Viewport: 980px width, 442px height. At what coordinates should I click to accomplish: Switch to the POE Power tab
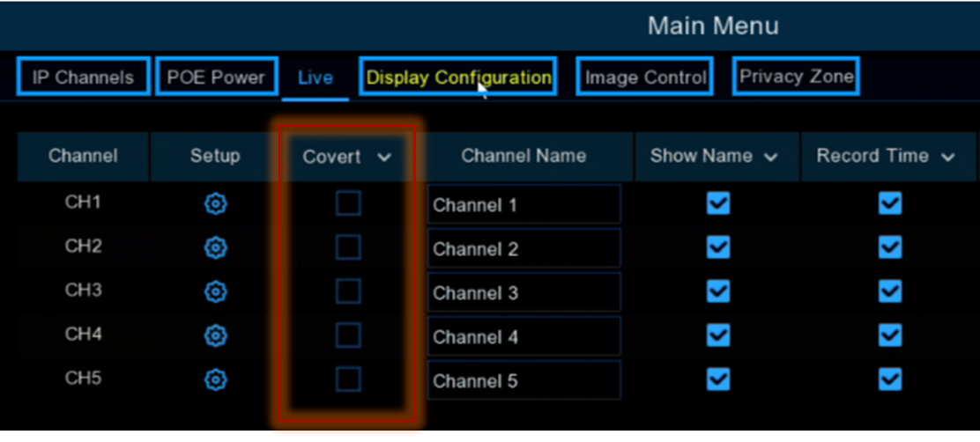point(216,77)
